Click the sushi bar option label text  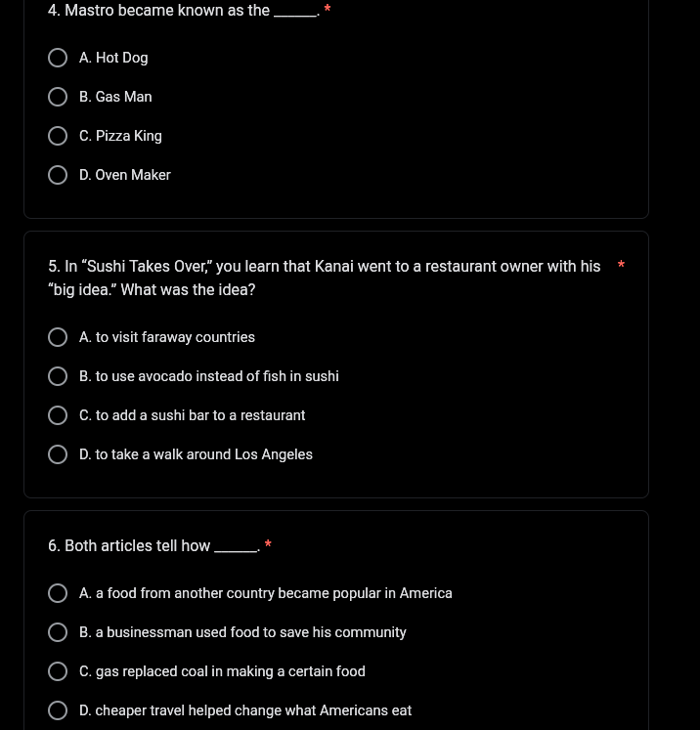[193, 415]
